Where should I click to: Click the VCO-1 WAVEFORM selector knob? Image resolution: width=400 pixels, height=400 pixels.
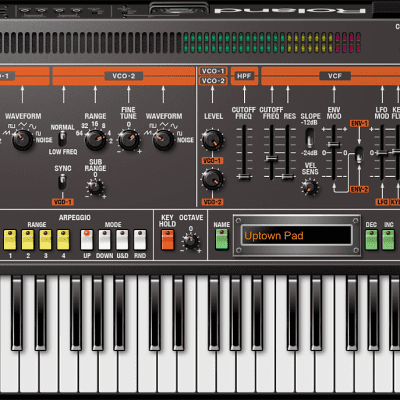pyautogui.click(x=23, y=139)
